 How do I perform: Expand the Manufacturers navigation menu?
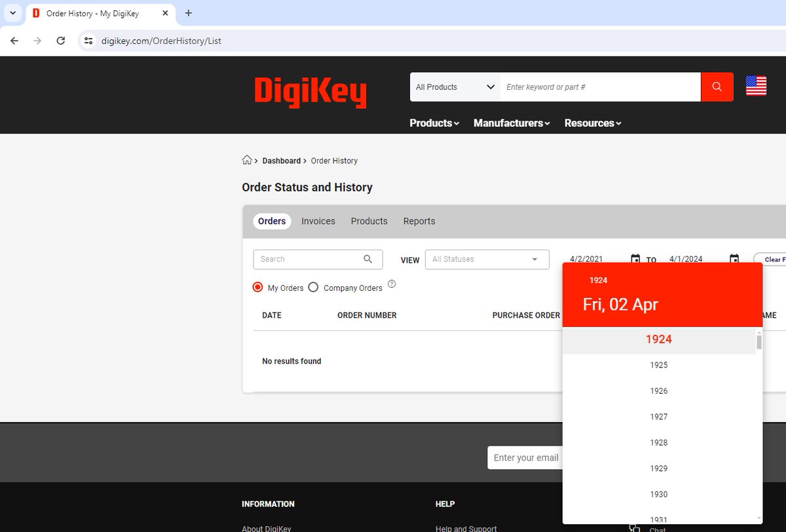click(512, 123)
